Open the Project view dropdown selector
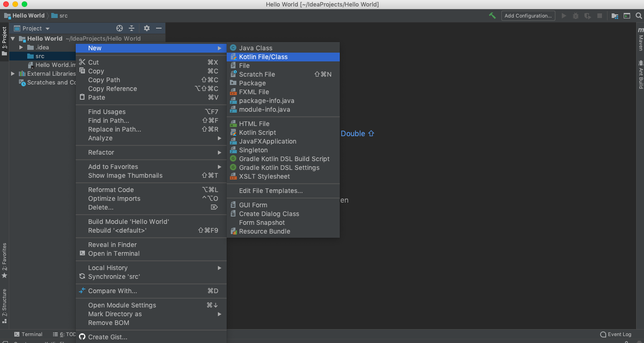Viewport: 644px width, 343px height. [32, 28]
